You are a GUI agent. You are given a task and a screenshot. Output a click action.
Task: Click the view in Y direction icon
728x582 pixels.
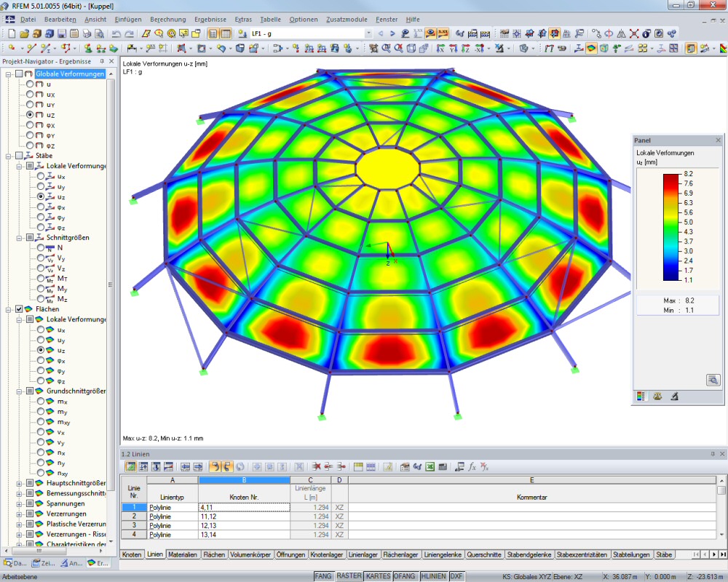tap(453, 48)
